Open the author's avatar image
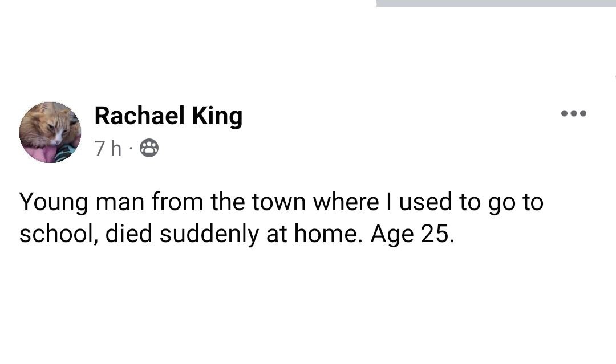The image size is (616, 364). [x=50, y=133]
